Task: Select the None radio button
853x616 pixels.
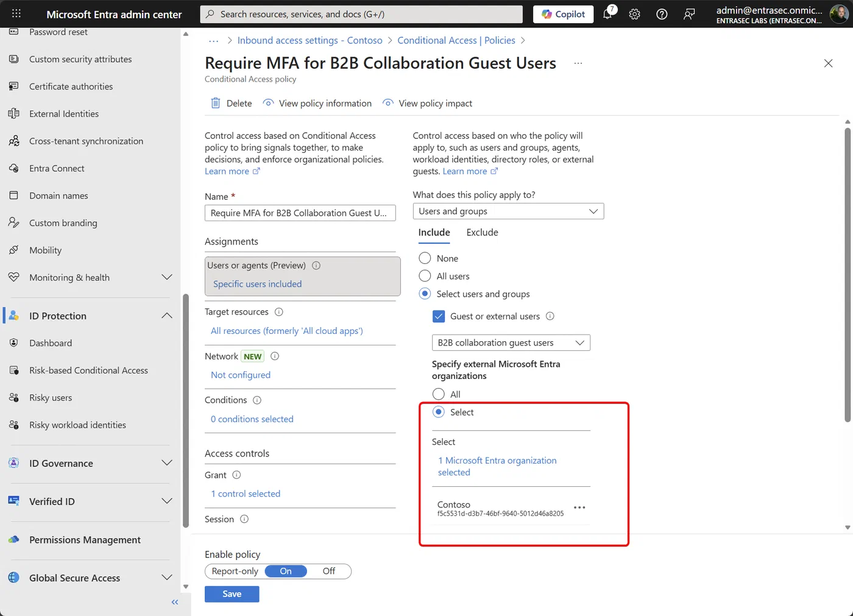Action: (425, 258)
